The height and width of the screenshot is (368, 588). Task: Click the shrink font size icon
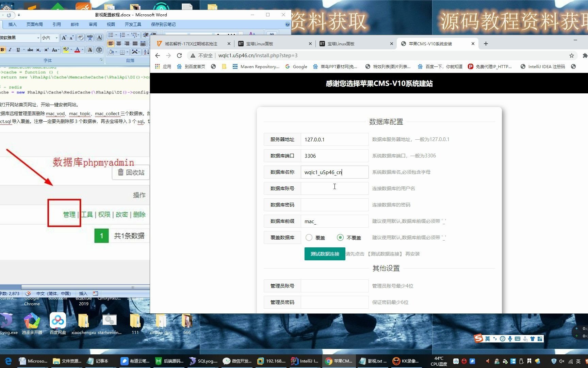pyautogui.click(x=71, y=37)
